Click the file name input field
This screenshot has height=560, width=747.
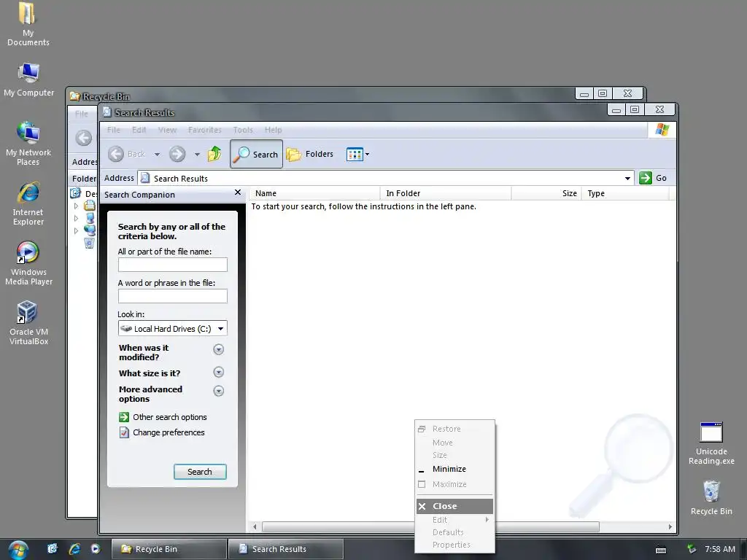172,265
